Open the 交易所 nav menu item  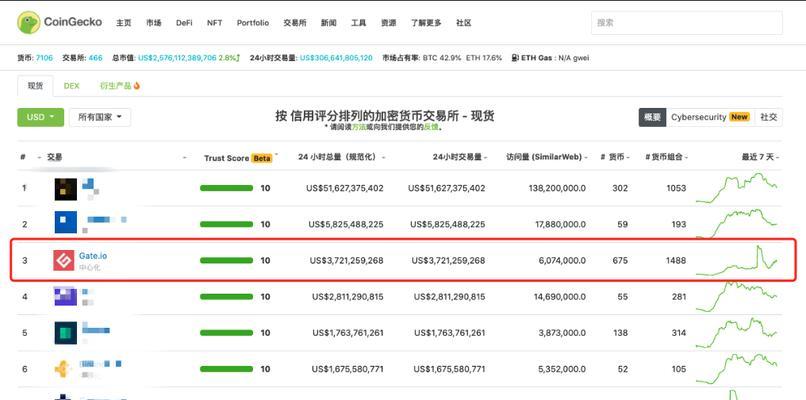pyautogui.click(x=295, y=23)
